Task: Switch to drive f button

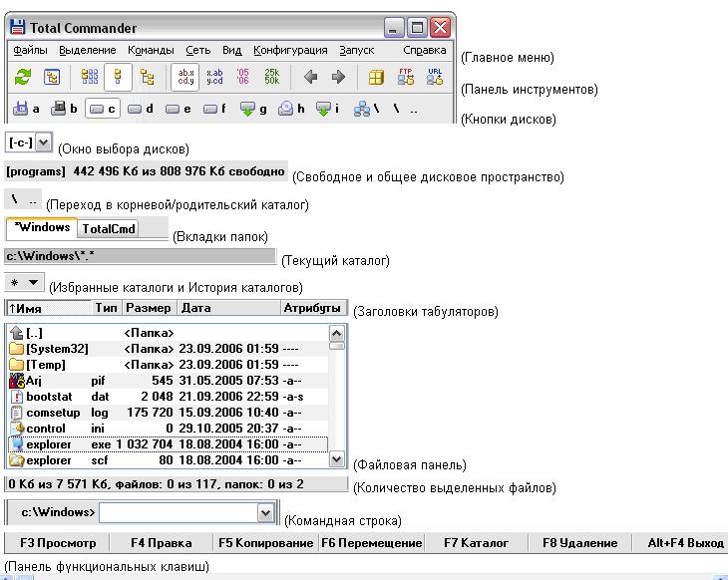Action: [x=214, y=109]
